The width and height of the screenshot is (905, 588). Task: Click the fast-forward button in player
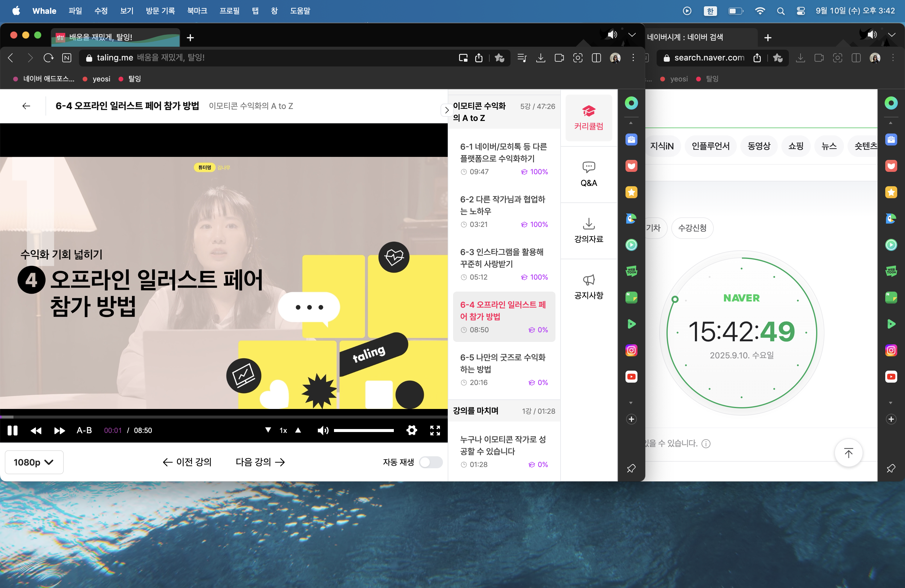(59, 430)
